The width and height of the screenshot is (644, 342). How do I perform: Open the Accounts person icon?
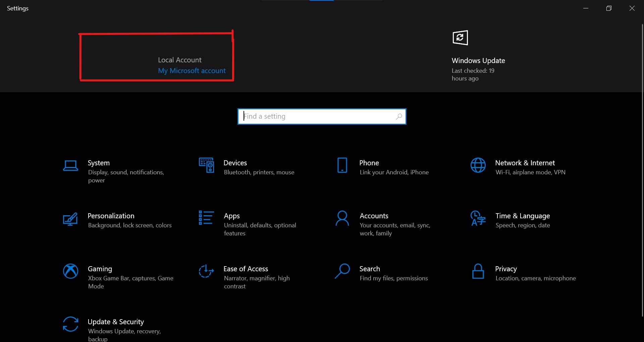coord(342,218)
